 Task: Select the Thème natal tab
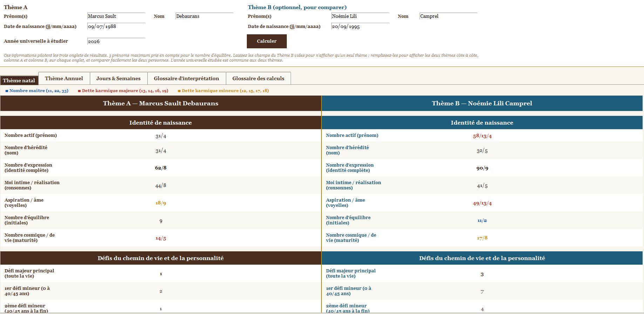pos(19,81)
